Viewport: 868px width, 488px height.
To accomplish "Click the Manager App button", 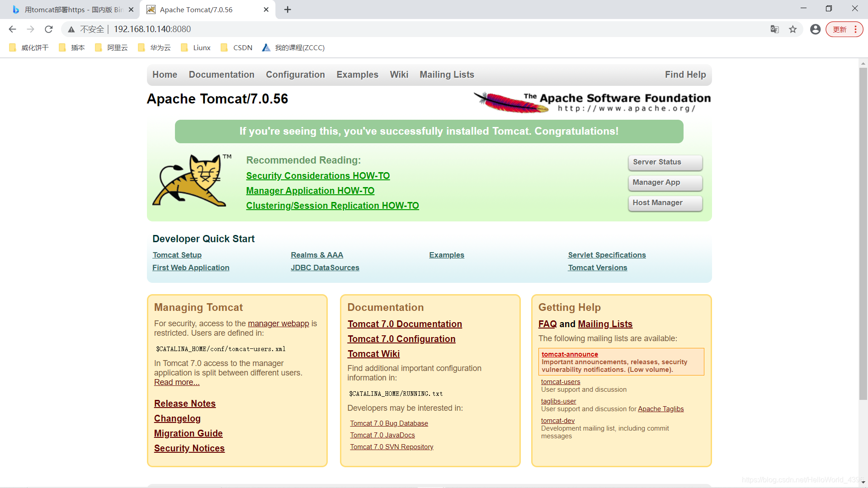I will (665, 183).
